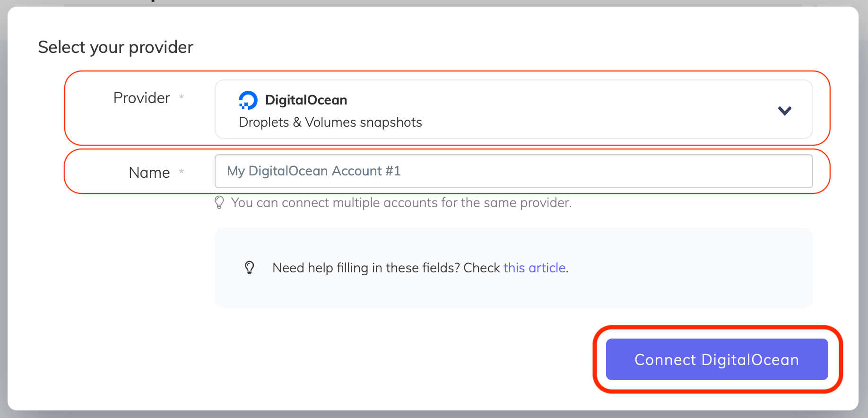868x418 pixels.
Task: Click the Provider field label
Action: [141, 98]
